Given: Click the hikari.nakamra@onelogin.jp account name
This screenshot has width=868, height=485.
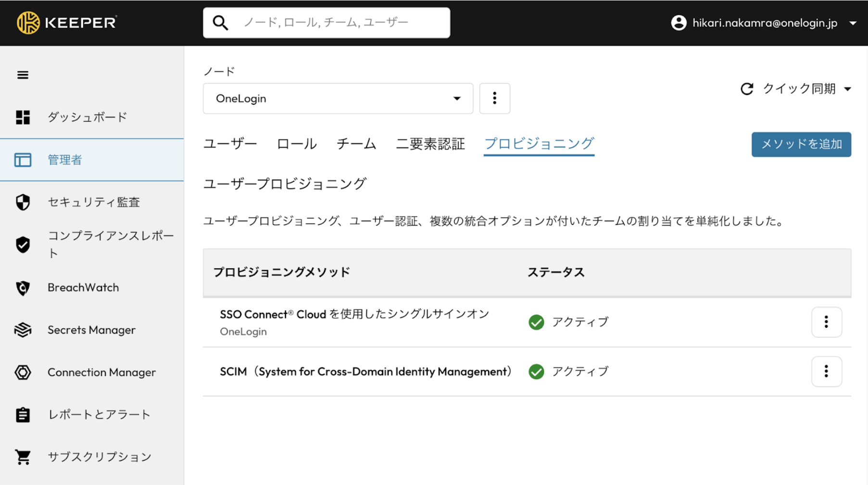Looking at the screenshot, I should tap(765, 23).
